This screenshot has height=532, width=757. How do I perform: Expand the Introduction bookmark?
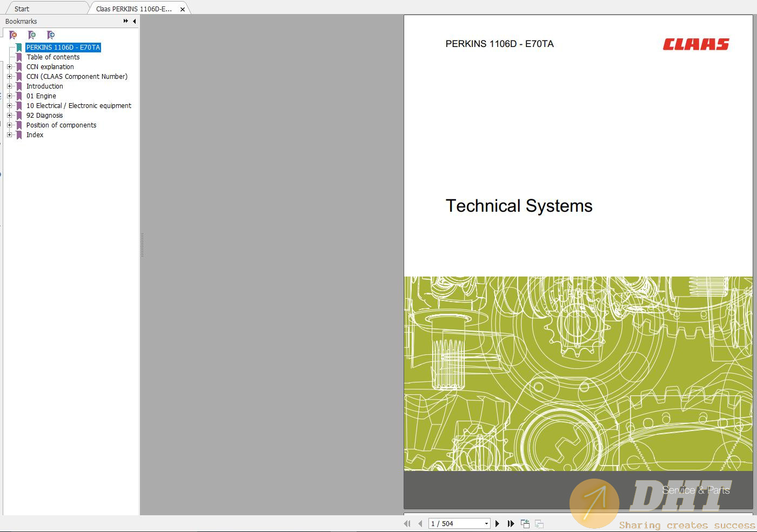pyautogui.click(x=9, y=86)
